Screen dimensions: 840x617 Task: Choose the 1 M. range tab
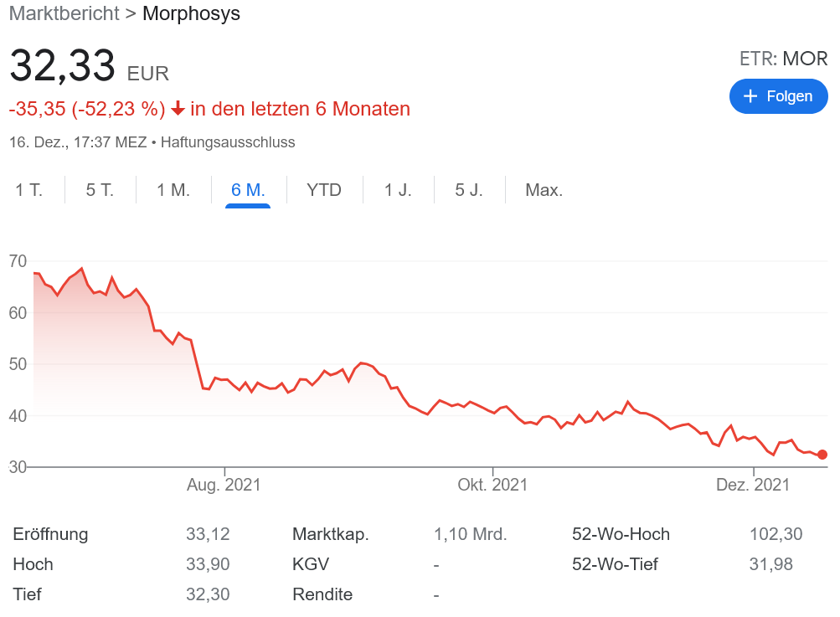[173, 190]
